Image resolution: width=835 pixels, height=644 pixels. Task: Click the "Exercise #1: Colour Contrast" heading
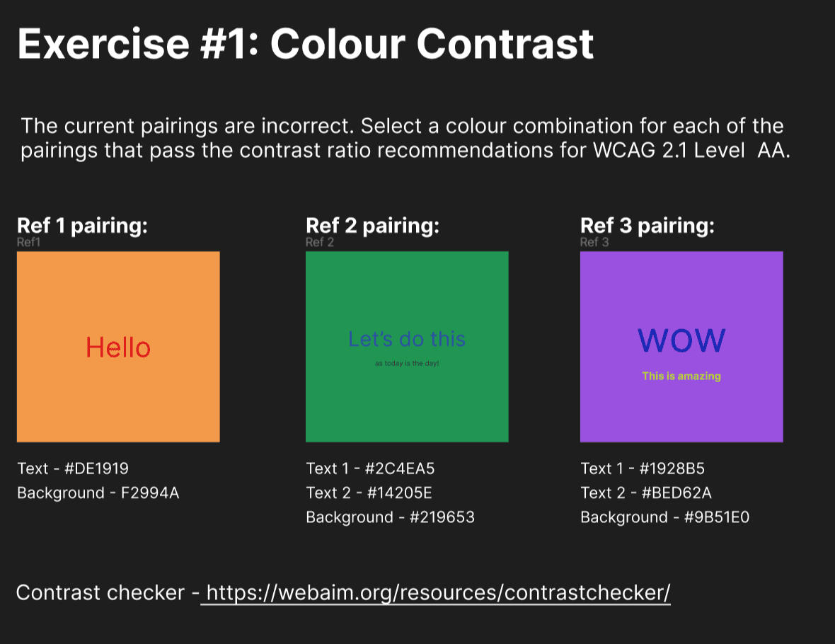(305, 44)
